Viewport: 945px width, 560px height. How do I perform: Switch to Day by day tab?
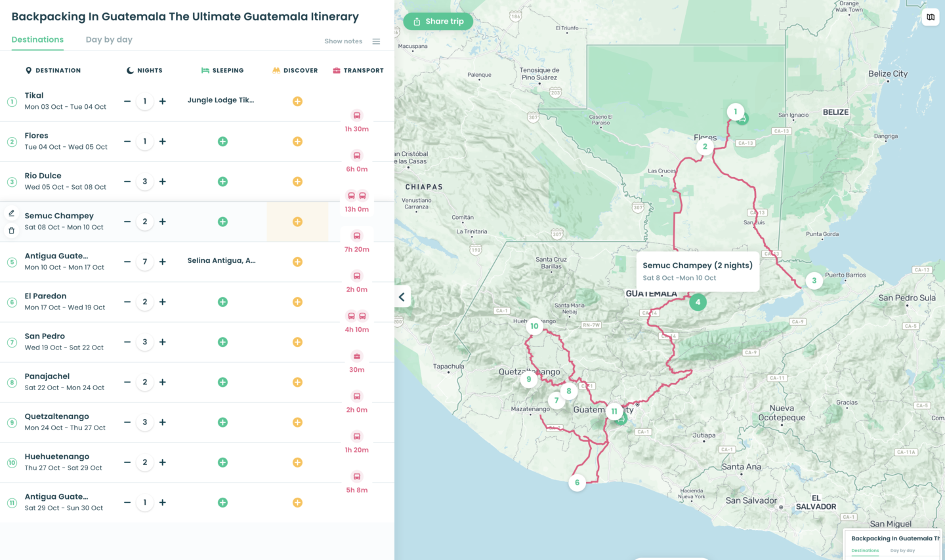(x=109, y=40)
